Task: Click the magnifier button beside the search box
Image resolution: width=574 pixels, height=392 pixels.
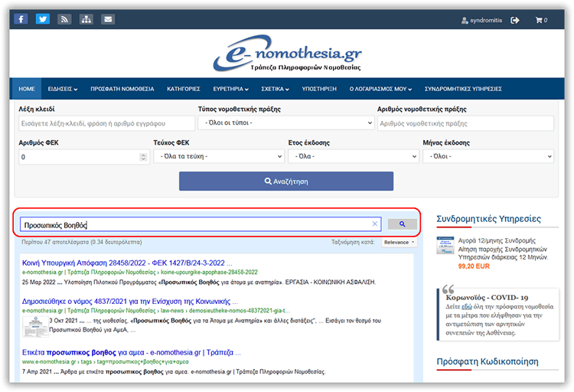Action: click(402, 224)
